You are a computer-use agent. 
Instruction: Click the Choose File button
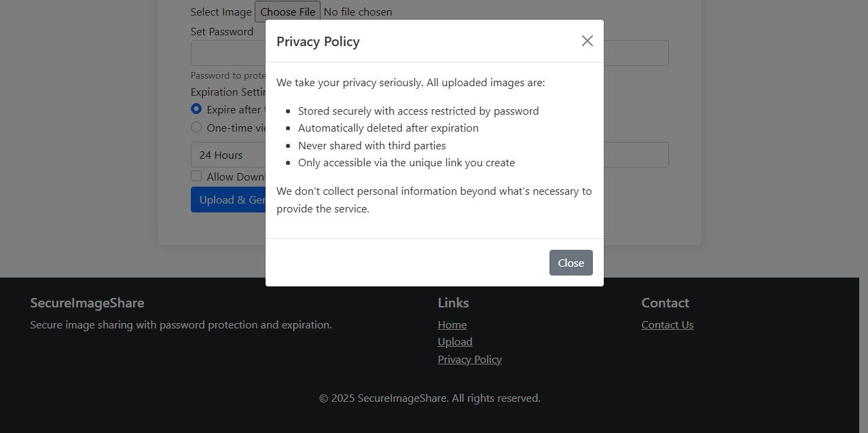[x=287, y=12]
